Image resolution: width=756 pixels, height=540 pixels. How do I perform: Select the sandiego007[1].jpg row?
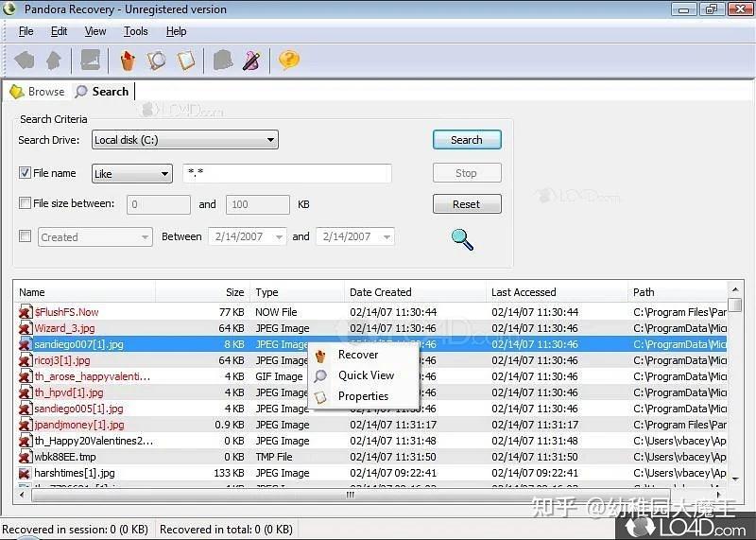(370, 344)
